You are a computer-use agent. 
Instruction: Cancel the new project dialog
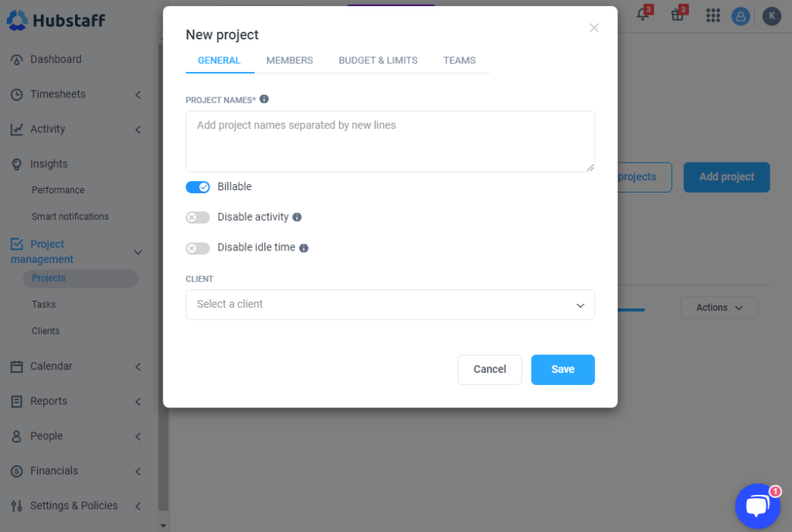pos(490,370)
